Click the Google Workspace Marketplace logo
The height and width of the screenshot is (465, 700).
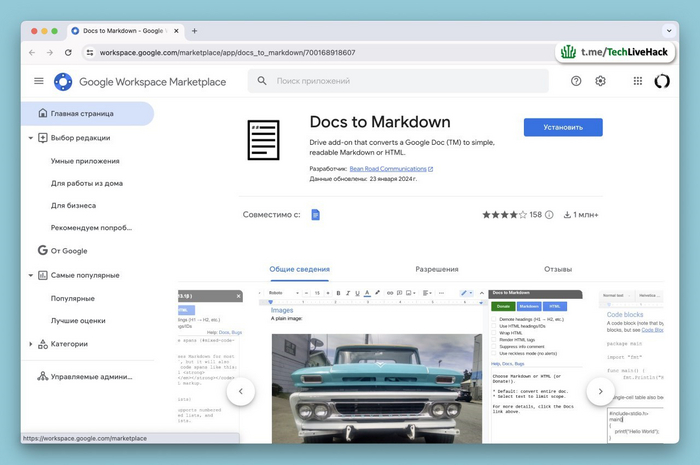pyautogui.click(x=63, y=81)
